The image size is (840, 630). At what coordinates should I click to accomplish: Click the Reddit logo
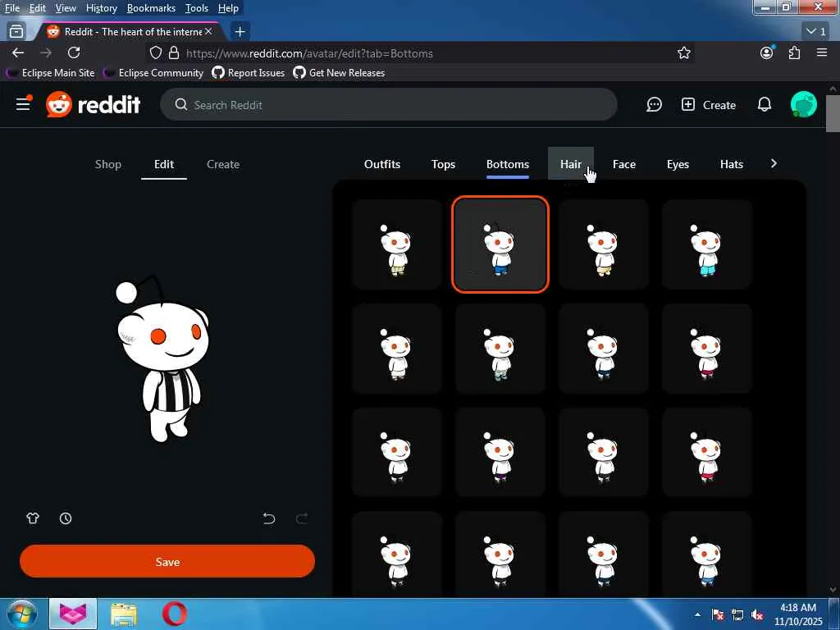(x=94, y=104)
